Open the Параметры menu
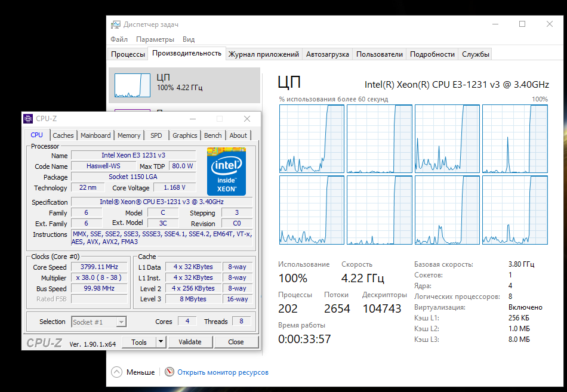567x392 pixels. [155, 39]
